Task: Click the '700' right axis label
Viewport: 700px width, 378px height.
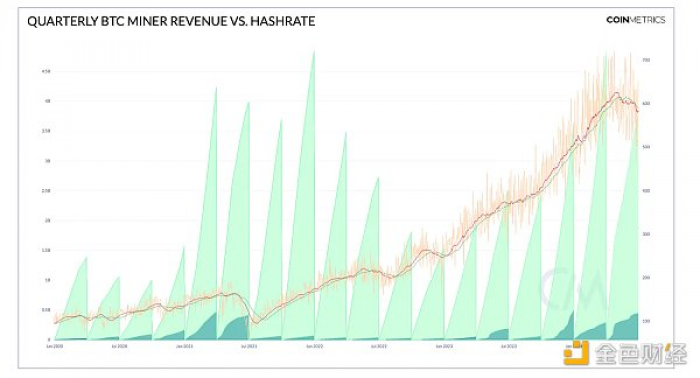Action: (646, 60)
